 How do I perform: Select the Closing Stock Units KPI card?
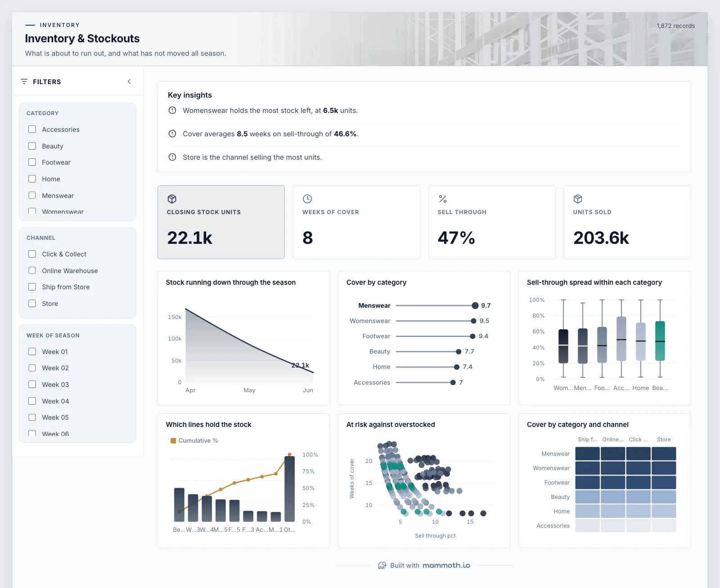point(221,222)
